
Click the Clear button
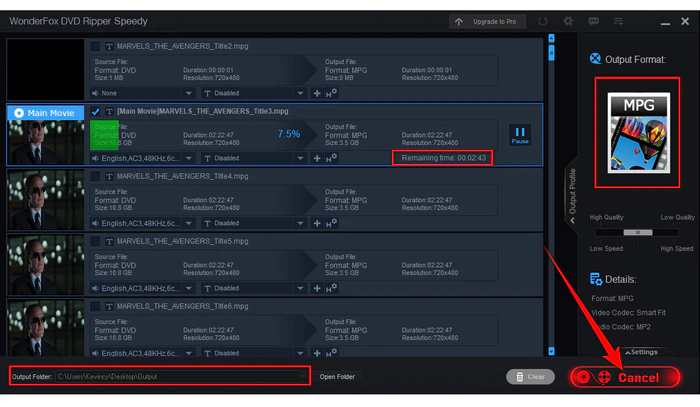point(530,377)
